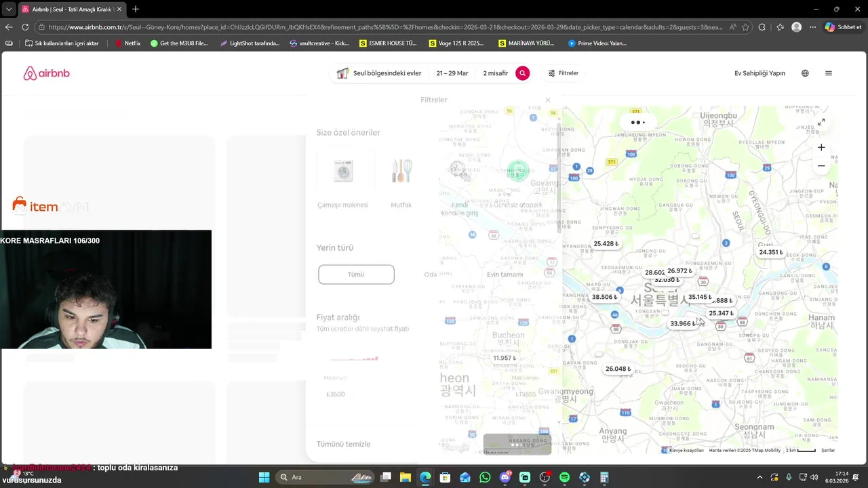Zoom out on the map
The height and width of the screenshot is (488, 868).
[821, 165]
